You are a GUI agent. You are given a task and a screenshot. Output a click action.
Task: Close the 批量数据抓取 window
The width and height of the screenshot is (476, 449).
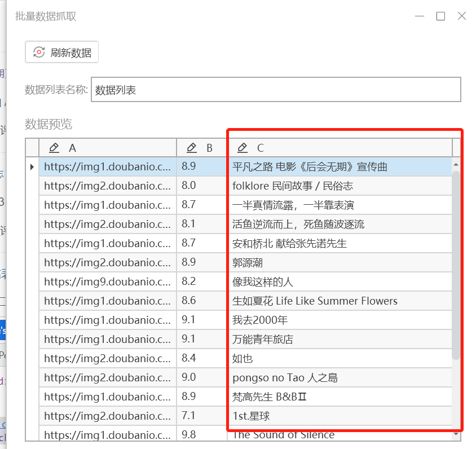tap(462, 16)
